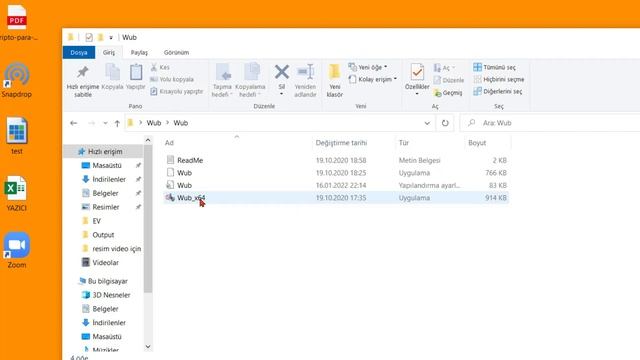The height and width of the screenshot is (360, 640).
Task: Click Diğerlerini seç invert selection
Action: 498,91
